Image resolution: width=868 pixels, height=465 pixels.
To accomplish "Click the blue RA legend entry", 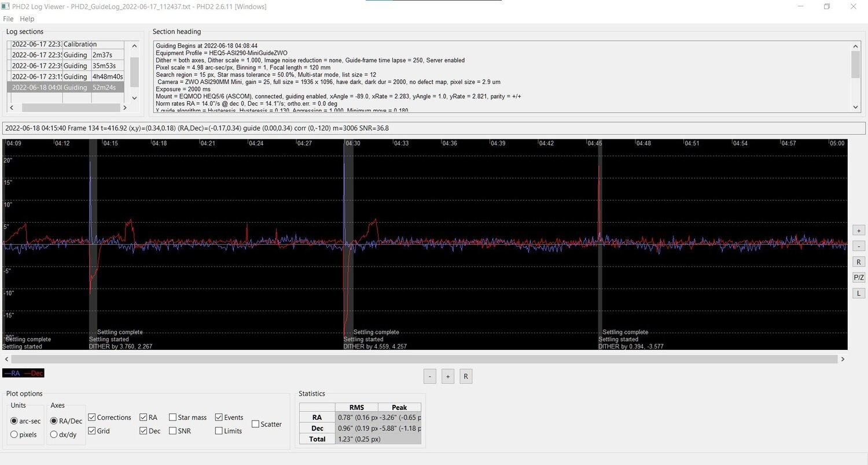I will (12, 373).
